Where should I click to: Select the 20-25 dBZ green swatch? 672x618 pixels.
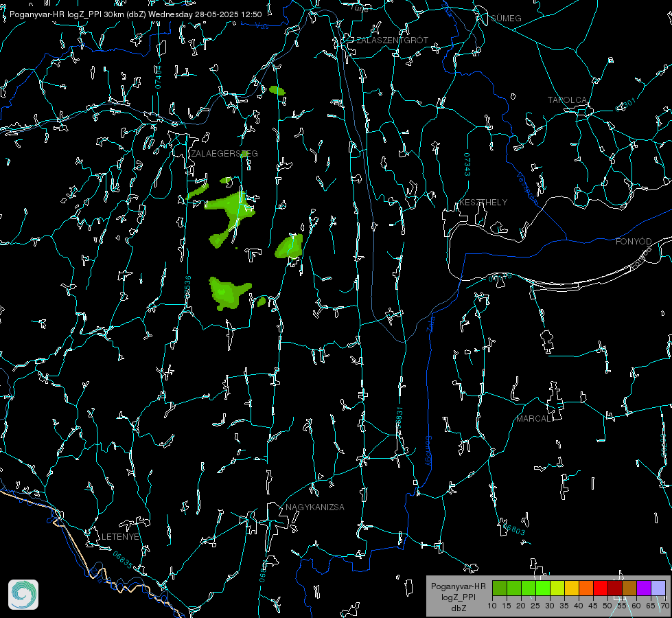pos(529,588)
